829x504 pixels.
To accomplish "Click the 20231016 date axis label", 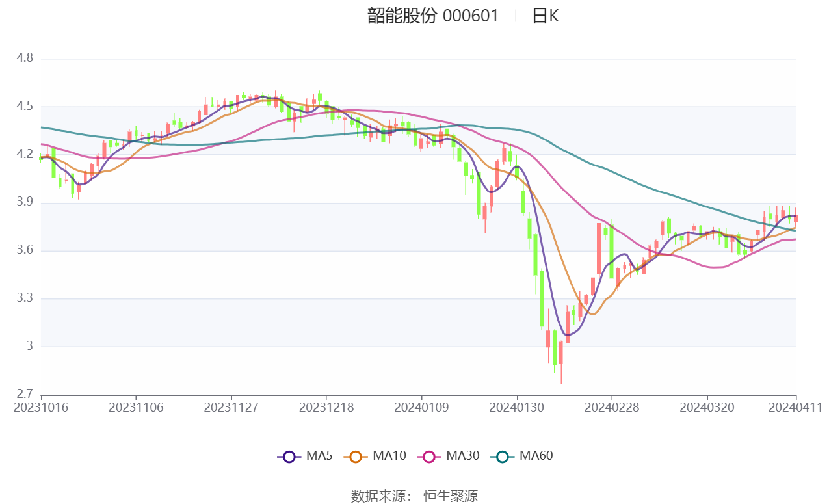I will (x=41, y=408).
